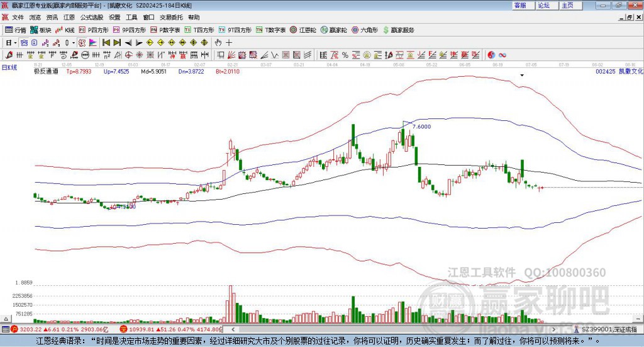The width and height of the screenshot is (644, 347).
Task: Open the T四方形 tool
Action: click(199, 30)
